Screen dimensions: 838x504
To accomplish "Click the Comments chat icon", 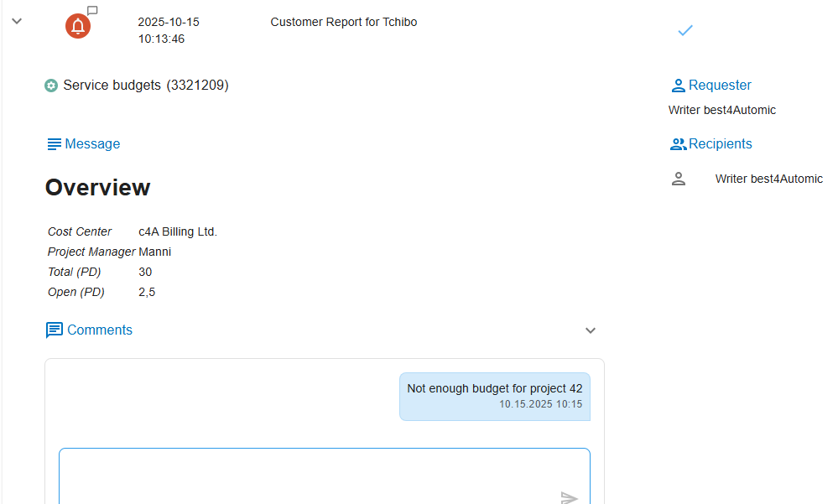I will [x=55, y=330].
